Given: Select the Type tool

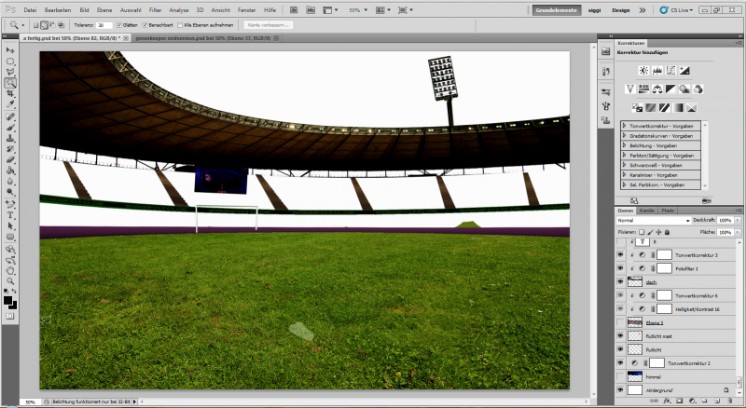Looking at the screenshot, I should [10, 215].
